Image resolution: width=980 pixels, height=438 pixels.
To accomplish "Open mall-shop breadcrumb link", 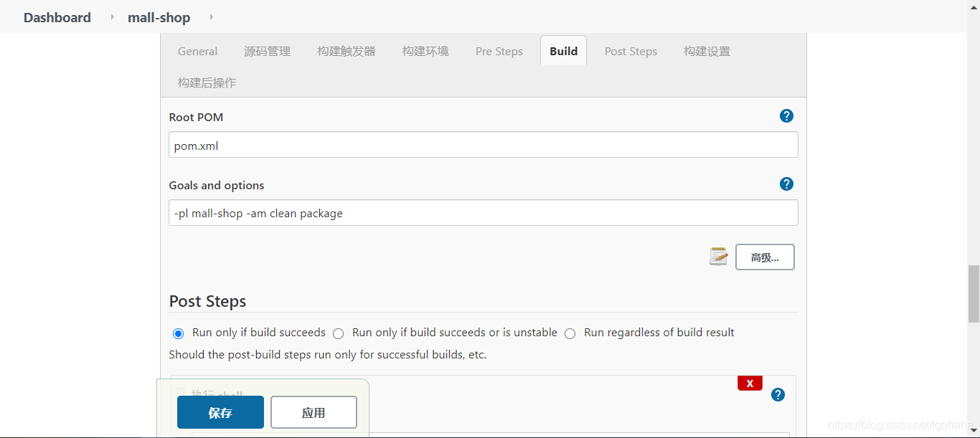I will click(x=159, y=17).
